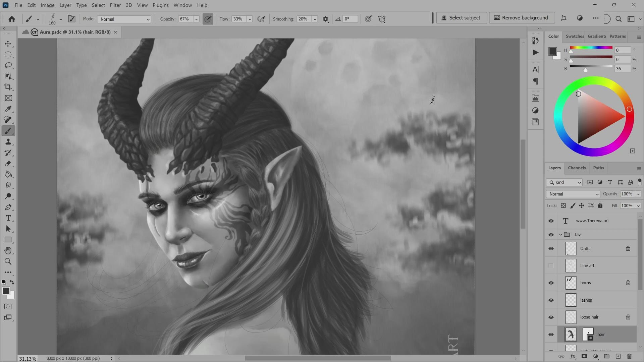Switch to the Channels tab
The height and width of the screenshot is (362, 644).
click(x=577, y=168)
